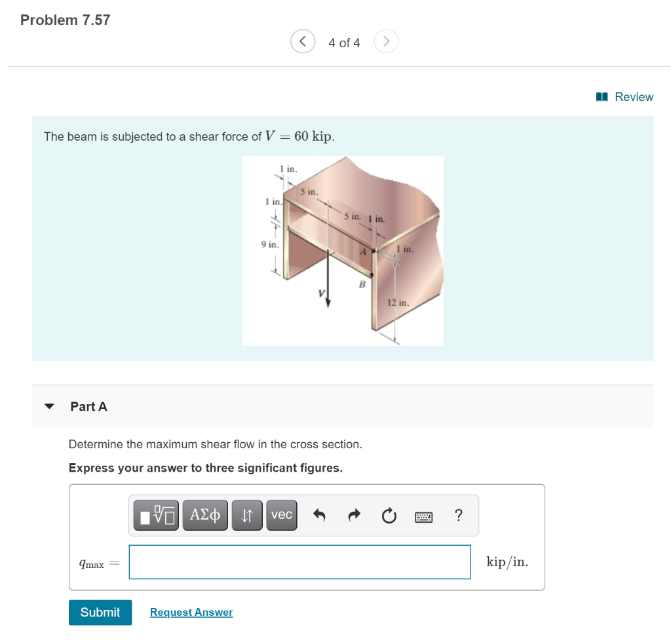The image size is (671, 644).
Task: Select the Greek symbols ΑΣφ icon
Action: [205, 515]
